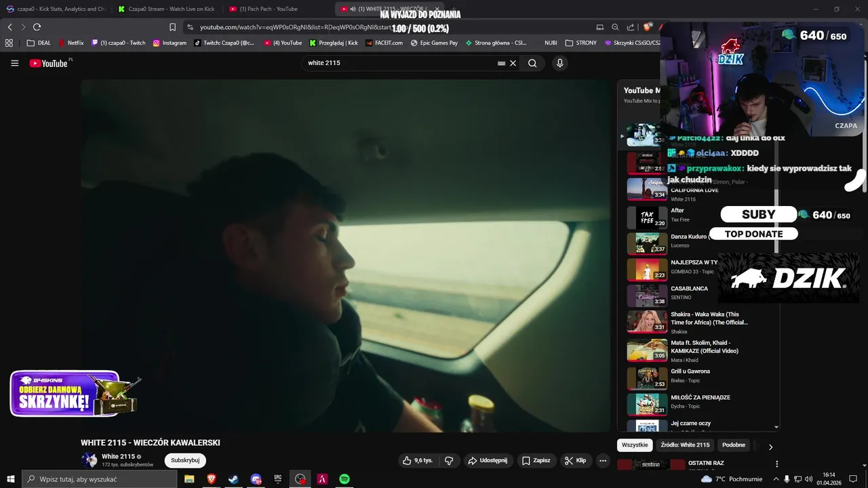Screen dimensions: 868x488
Task: Show more filter chips with the right arrow
Action: (x=770, y=447)
